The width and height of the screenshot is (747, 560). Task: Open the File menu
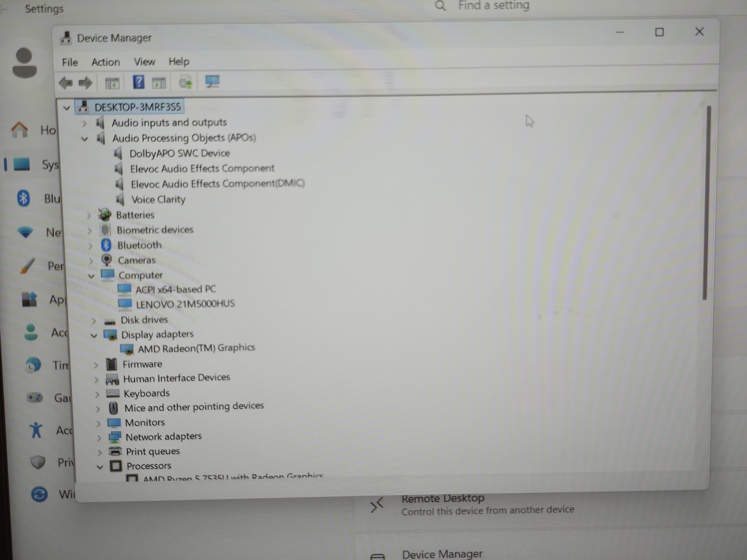pyautogui.click(x=70, y=62)
